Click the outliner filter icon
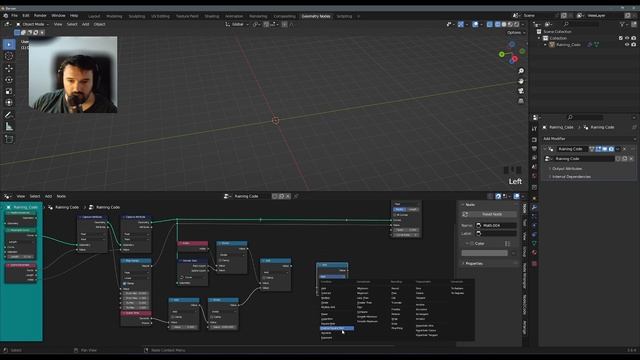The image size is (640, 360). [623, 24]
